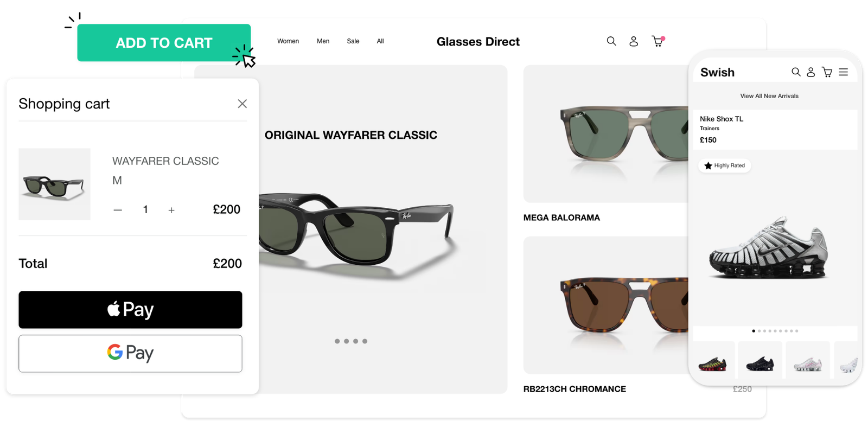Decrease Wayfarer Classic quantity with minus

118,210
